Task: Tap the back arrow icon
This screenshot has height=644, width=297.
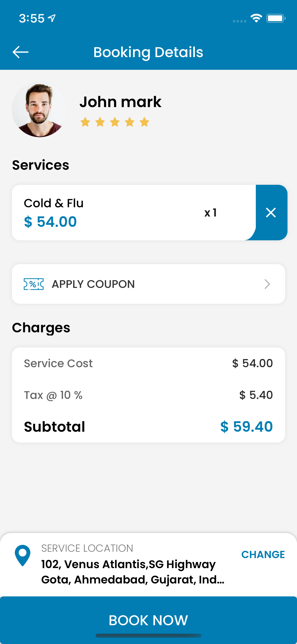Action: coord(21,52)
